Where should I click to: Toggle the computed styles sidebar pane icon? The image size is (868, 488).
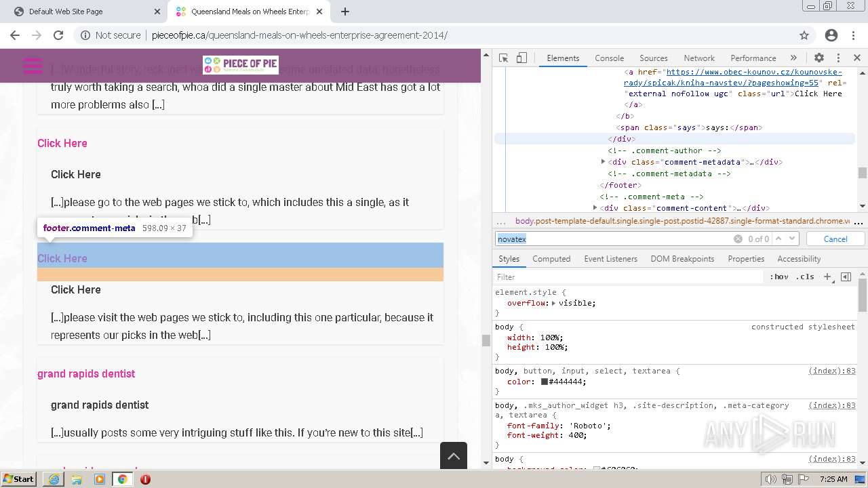846,277
